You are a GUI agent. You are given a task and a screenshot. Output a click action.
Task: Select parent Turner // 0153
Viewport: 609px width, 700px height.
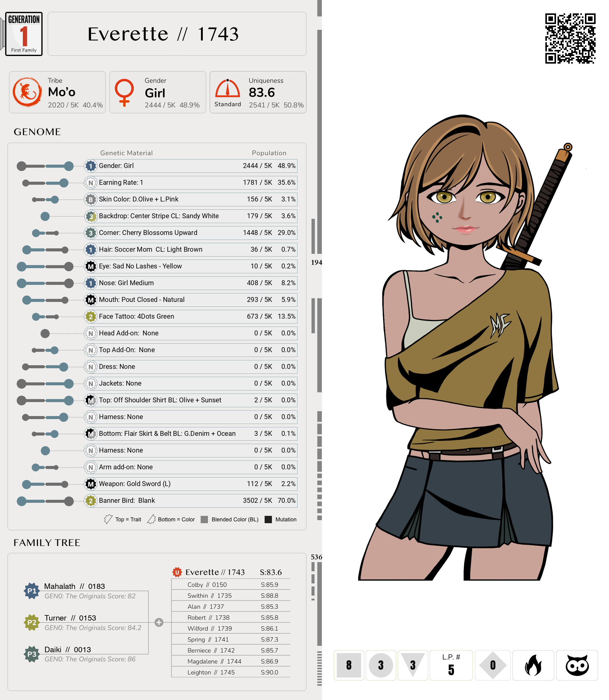click(x=70, y=618)
